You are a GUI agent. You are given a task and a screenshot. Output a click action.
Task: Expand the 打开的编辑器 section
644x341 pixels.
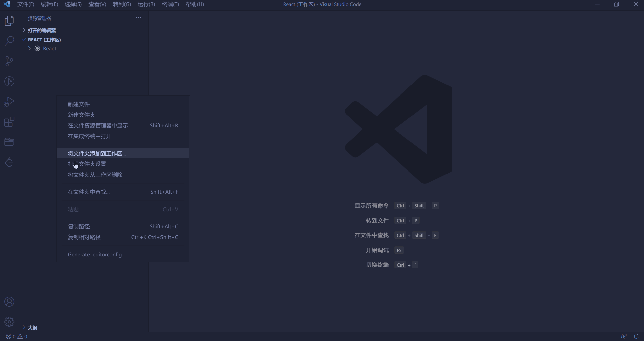coord(42,30)
